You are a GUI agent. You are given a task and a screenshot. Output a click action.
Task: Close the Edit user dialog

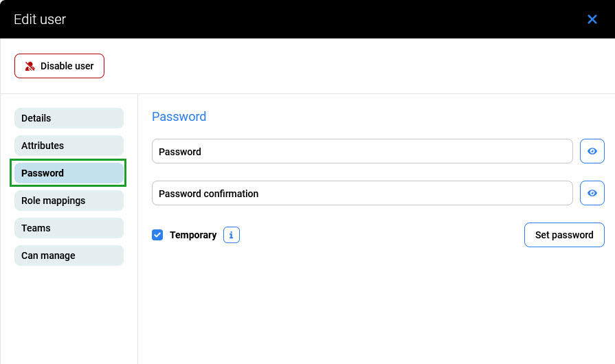[592, 19]
